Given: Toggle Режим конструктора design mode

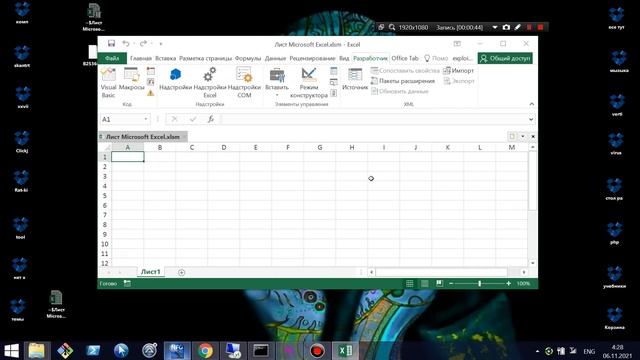Looking at the screenshot, I should (x=309, y=83).
